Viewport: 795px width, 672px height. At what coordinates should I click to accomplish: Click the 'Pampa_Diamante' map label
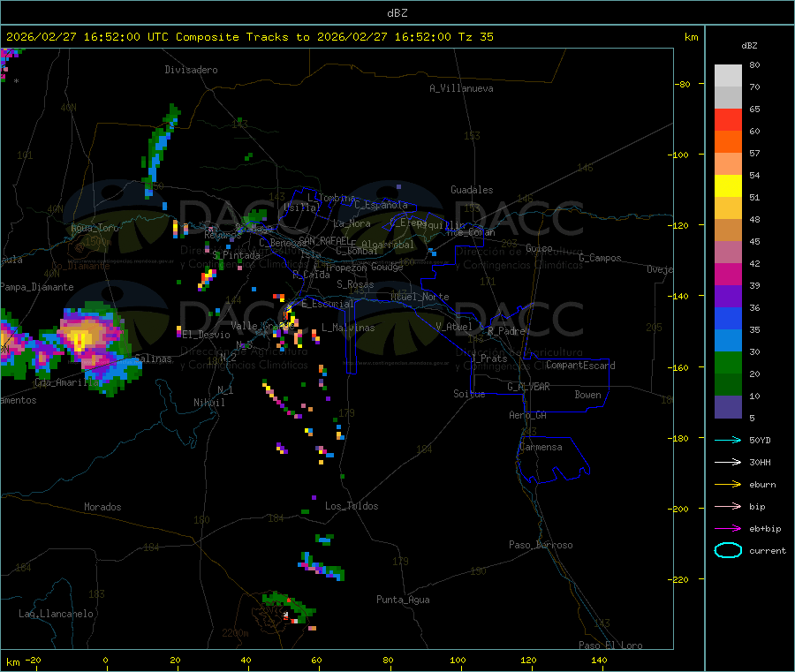pyautogui.click(x=37, y=287)
